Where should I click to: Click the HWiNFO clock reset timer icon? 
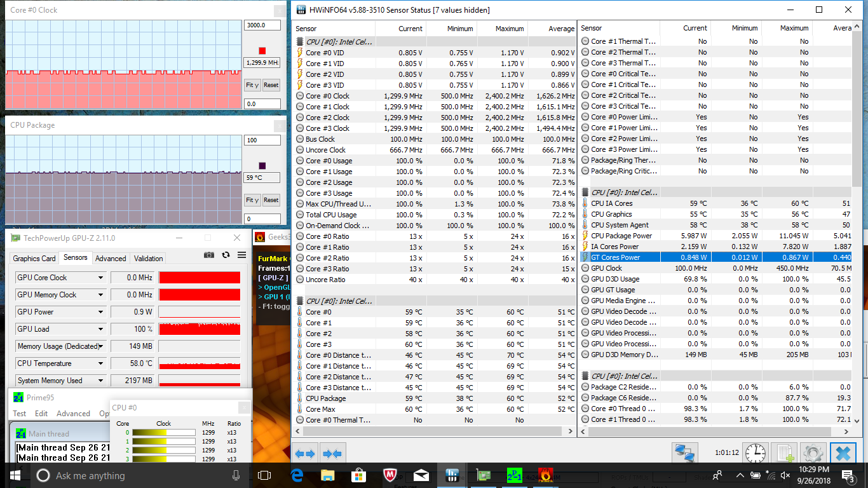point(756,453)
